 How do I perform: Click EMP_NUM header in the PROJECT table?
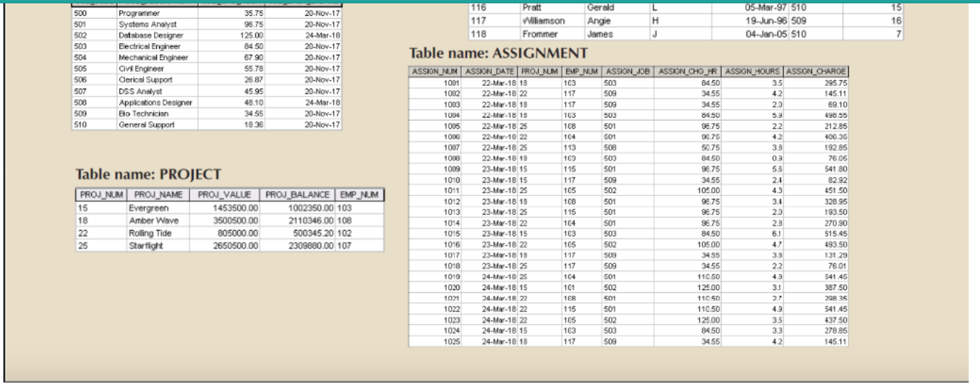[x=359, y=195]
